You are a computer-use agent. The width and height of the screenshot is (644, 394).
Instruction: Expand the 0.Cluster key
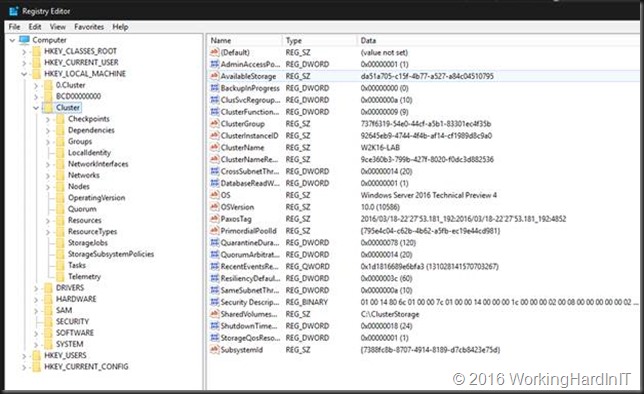(x=36, y=85)
